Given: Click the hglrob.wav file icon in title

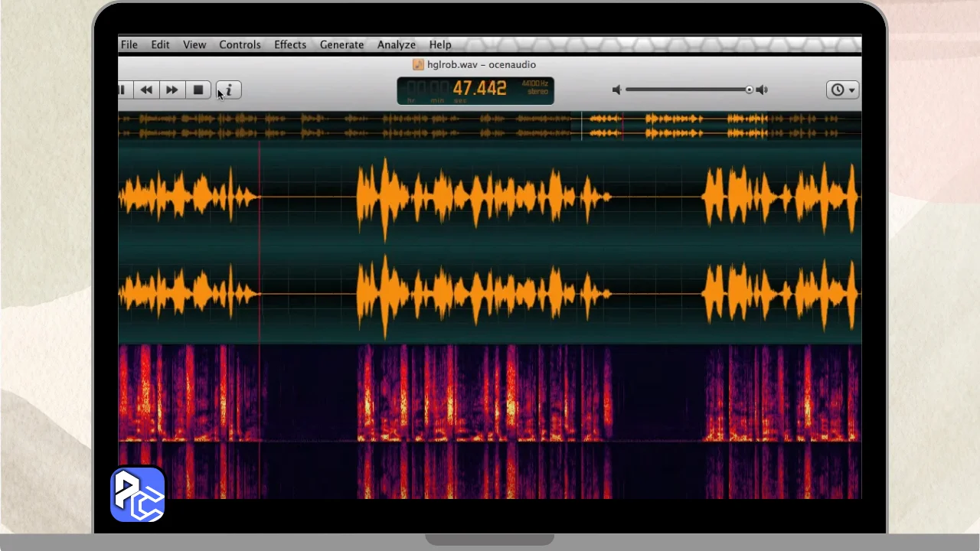Looking at the screenshot, I should pos(418,65).
